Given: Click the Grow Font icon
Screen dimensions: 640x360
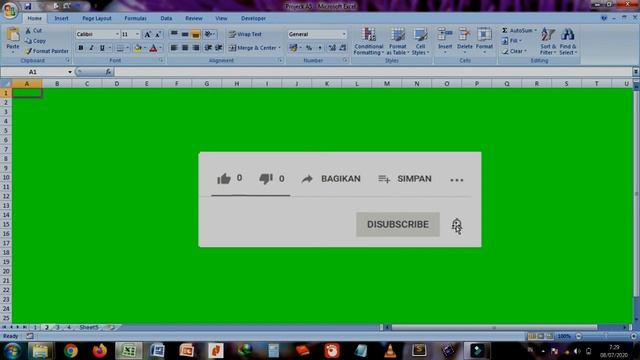Looking at the screenshot, I should point(147,35).
